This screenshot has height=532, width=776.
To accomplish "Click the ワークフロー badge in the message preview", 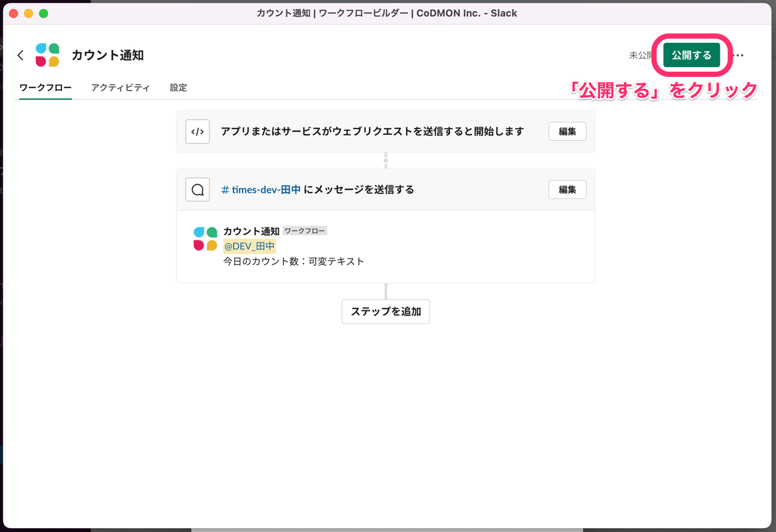I will pos(305,230).
